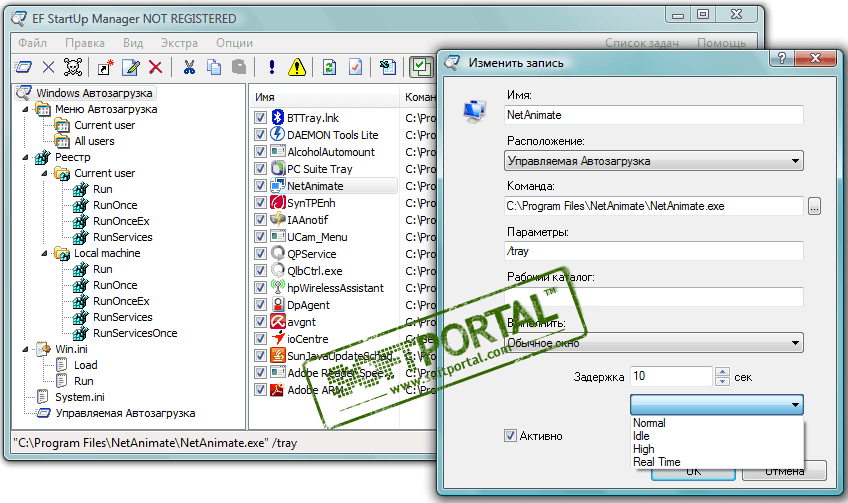Viewport: 848px width, 503px height.
Task: Open the Файл menu
Action: (x=32, y=43)
